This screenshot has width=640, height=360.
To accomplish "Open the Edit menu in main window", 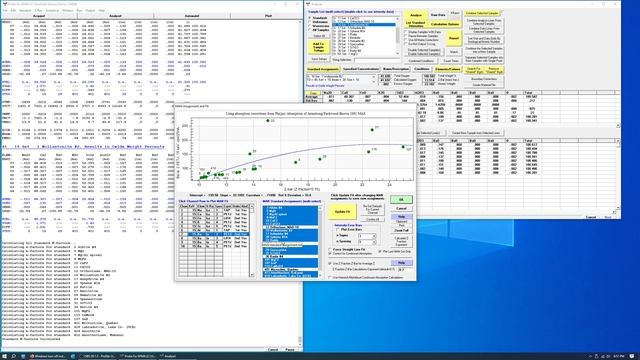I will pyautogui.click(x=13, y=10).
